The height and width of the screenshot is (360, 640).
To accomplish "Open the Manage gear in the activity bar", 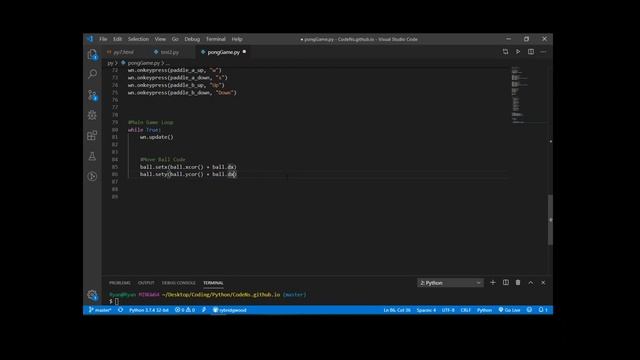I will [x=92, y=295].
